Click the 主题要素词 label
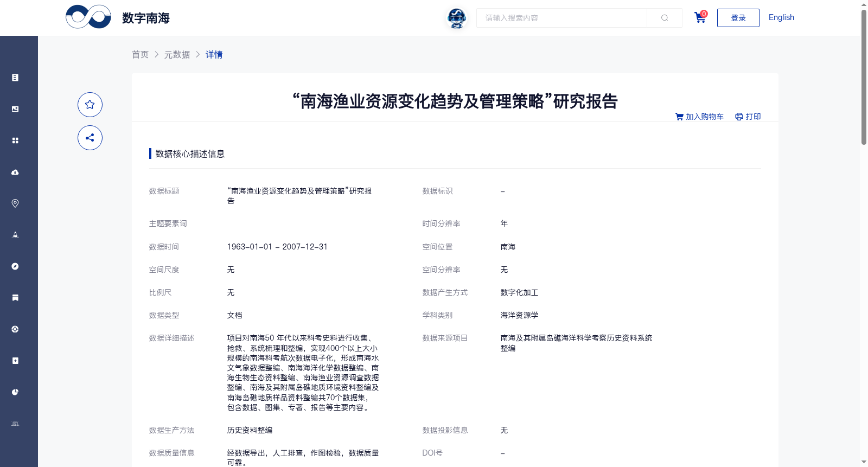 click(x=168, y=223)
